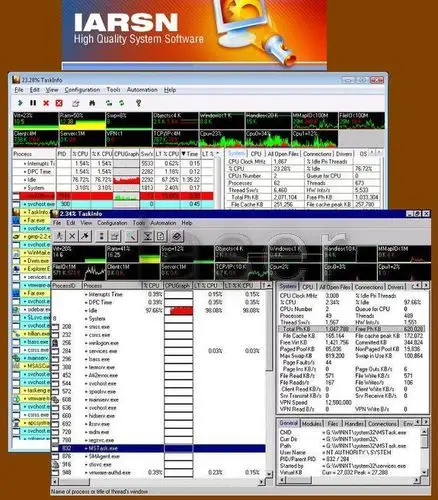438x500 pixels.
Task: Select the services.exe row in front process list
Action: click(x=158, y=351)
